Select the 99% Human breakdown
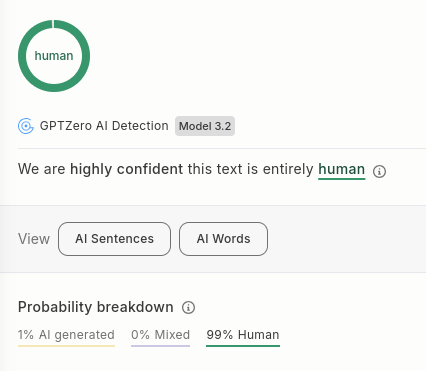 pyautogui.click(x=243, y=335)
